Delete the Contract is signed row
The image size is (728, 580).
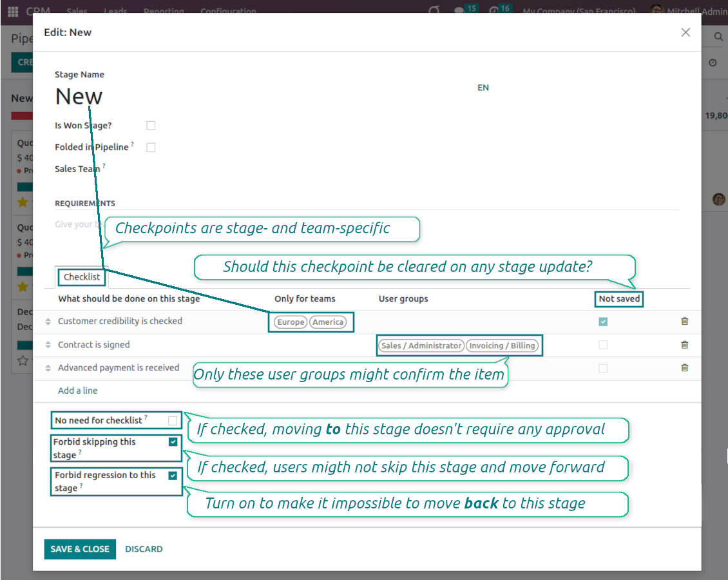click(x=684, y=345)
